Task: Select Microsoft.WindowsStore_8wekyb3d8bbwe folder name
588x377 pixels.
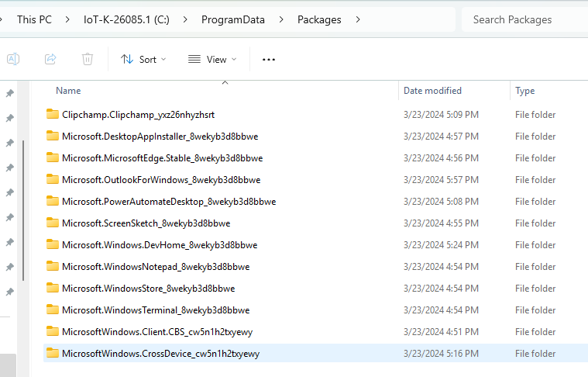Action: click(149, 289)
